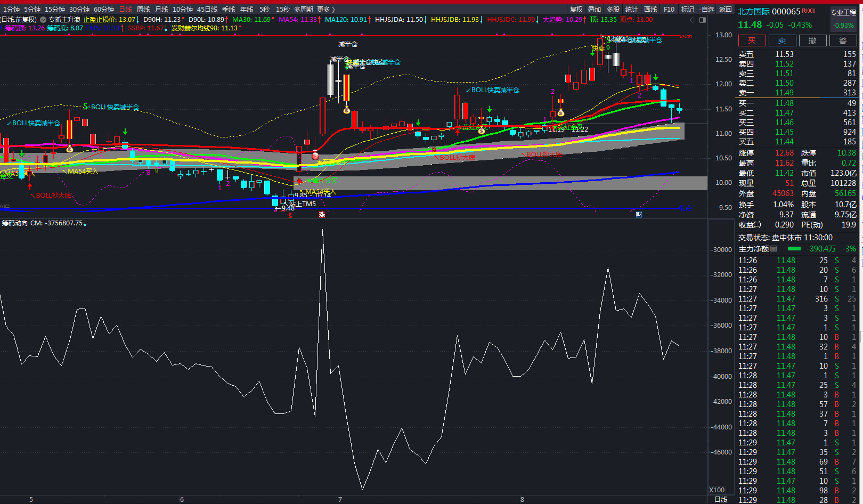Screen dimensions: 863x504
Task: Click the blue 卖 sell button
Action: pyautogui.click(x=782, y=40)
